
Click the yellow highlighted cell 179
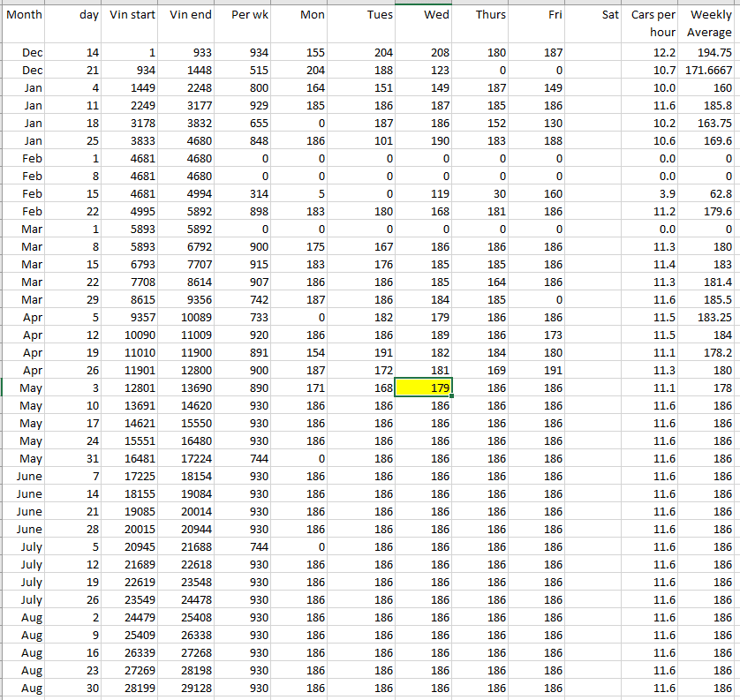(424, 388)
